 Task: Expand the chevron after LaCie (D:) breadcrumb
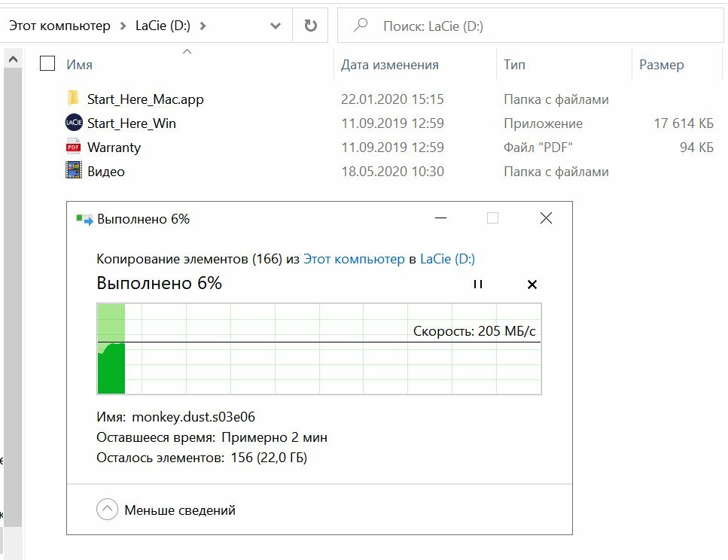point(203,26)
